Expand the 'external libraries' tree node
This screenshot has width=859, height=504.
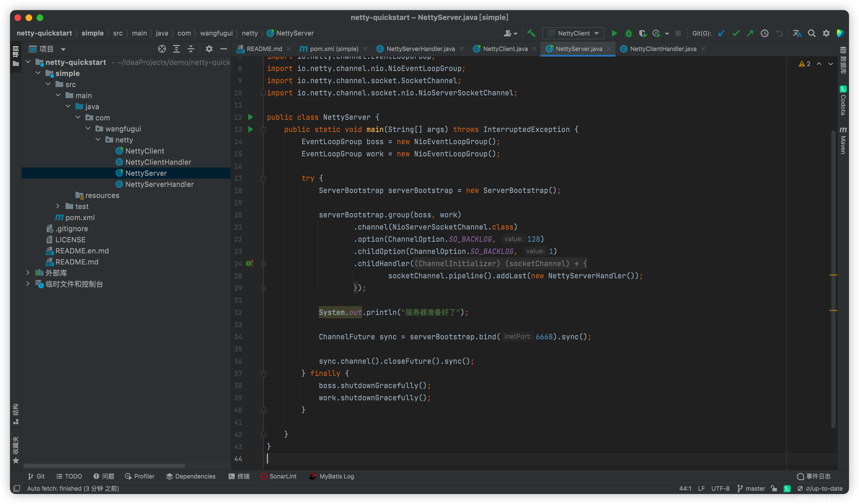(28, 273)
